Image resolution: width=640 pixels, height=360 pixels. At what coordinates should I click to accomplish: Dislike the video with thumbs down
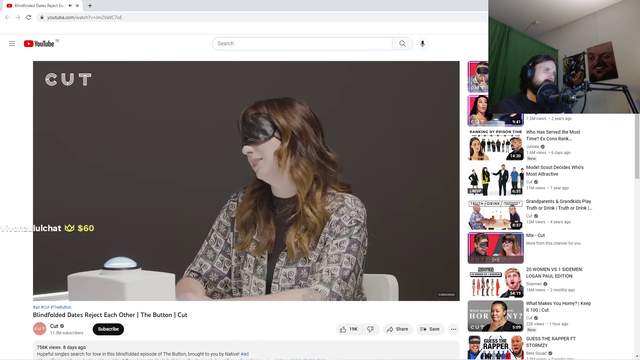pyautogui.click(x=371, y=329)
